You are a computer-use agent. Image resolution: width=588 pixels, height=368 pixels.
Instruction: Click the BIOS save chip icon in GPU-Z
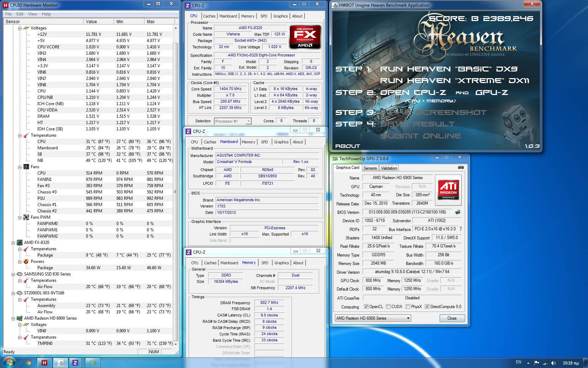(457, 212)
